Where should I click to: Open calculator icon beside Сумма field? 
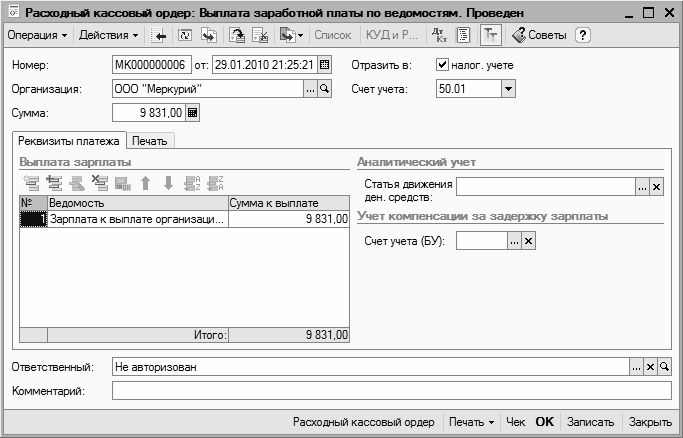pyautogui.click(x=193, y=113)
